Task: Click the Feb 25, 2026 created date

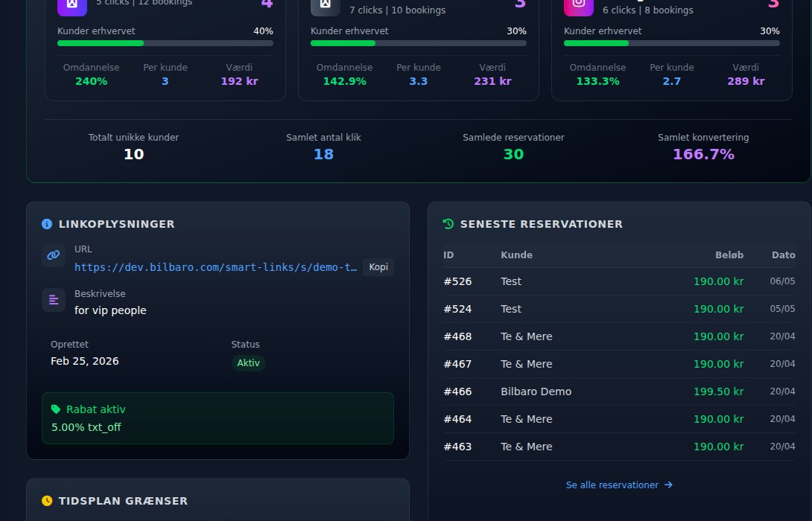Action: (85, 361)
